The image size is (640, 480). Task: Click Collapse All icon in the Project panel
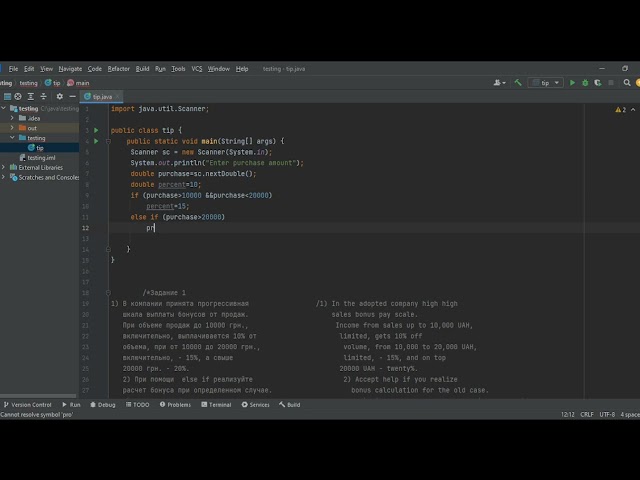click(43, 97)
